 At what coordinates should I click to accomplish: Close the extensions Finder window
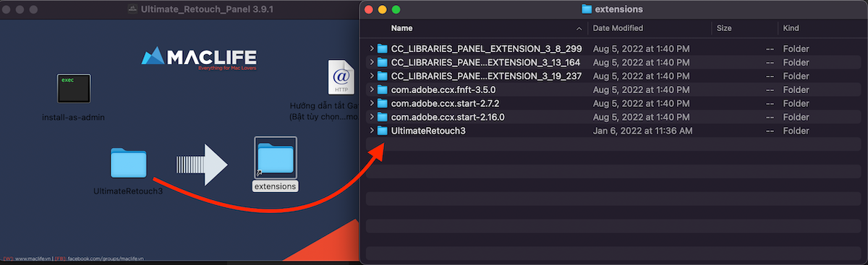[369, 9]
